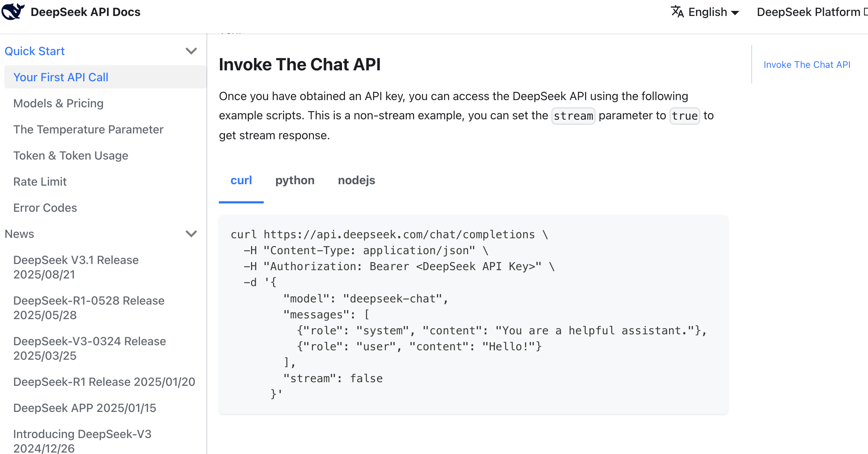Open the Error Codes page
Screen dimensions: 868x454
(45, 208)
